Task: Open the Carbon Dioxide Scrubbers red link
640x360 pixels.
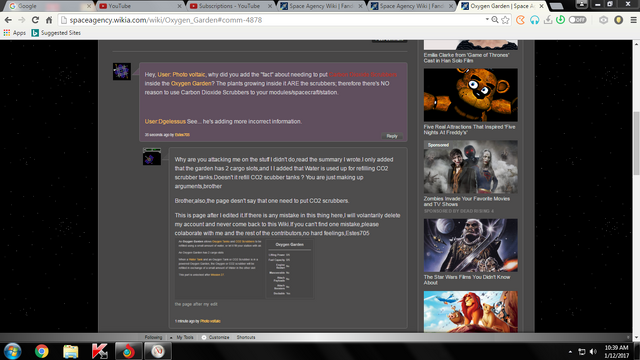Action: [x=363, y=75]
